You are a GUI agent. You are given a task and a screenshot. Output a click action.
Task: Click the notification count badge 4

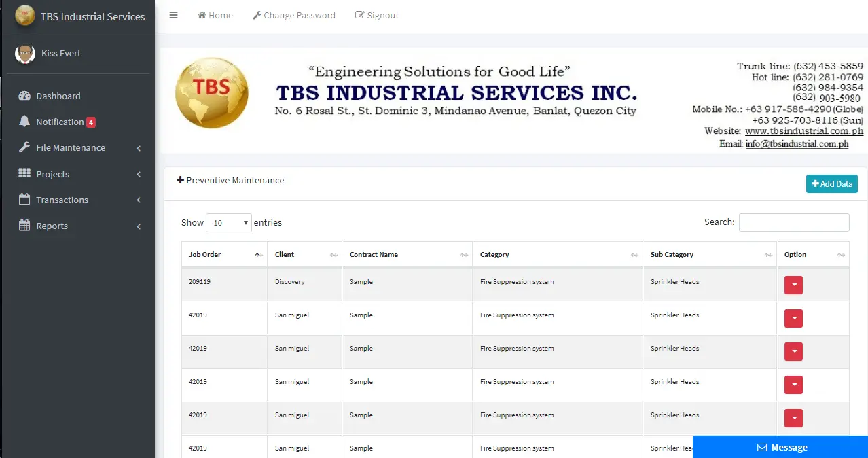tap(91, 122)
